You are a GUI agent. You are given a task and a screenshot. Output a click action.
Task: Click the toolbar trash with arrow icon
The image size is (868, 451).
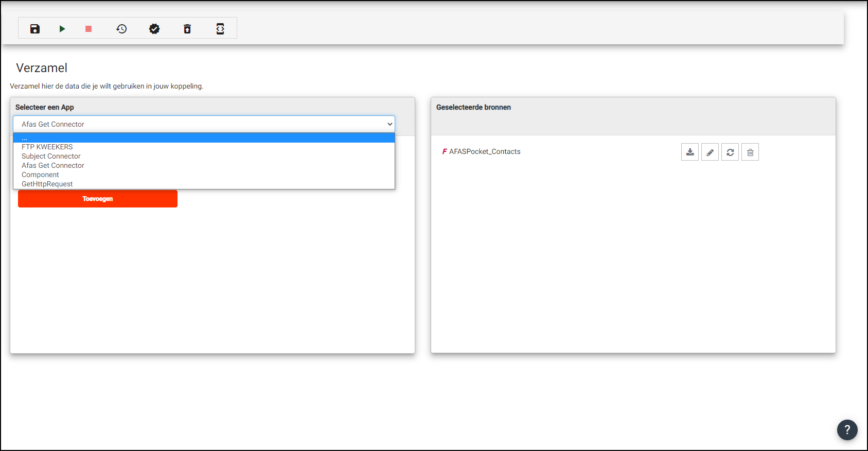[x=187, y=29]
